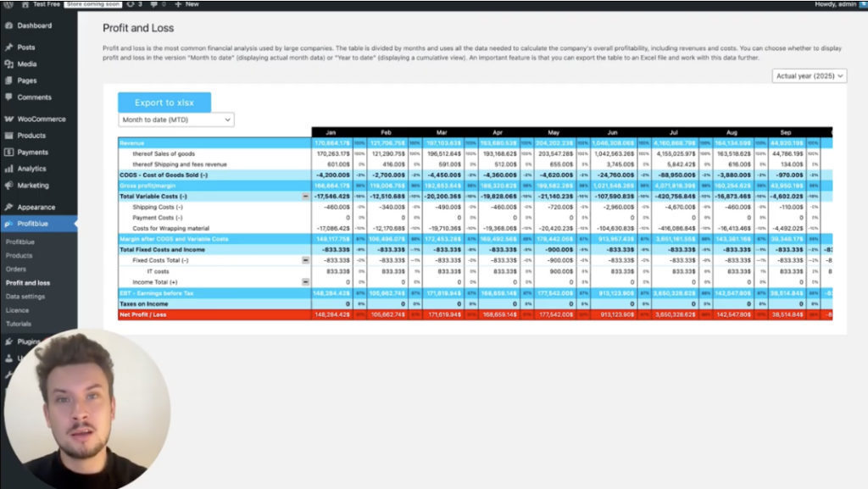Click the Appearance paintbrush icon
Viewport: 868px width, 489px height.
click(x=8, y=207)
